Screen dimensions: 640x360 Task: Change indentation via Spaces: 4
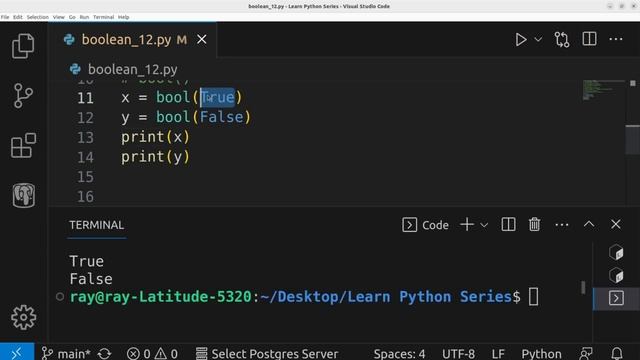tap(399, 353)
